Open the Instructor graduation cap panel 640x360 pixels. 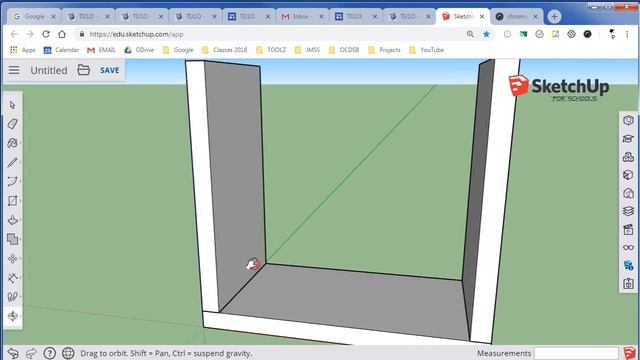coord(628,139)
